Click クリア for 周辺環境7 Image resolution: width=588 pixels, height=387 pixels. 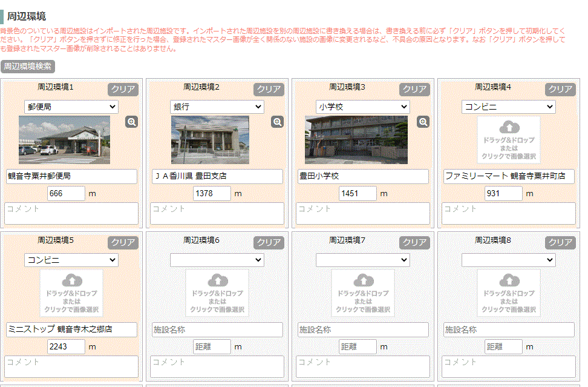coord(415,242)
